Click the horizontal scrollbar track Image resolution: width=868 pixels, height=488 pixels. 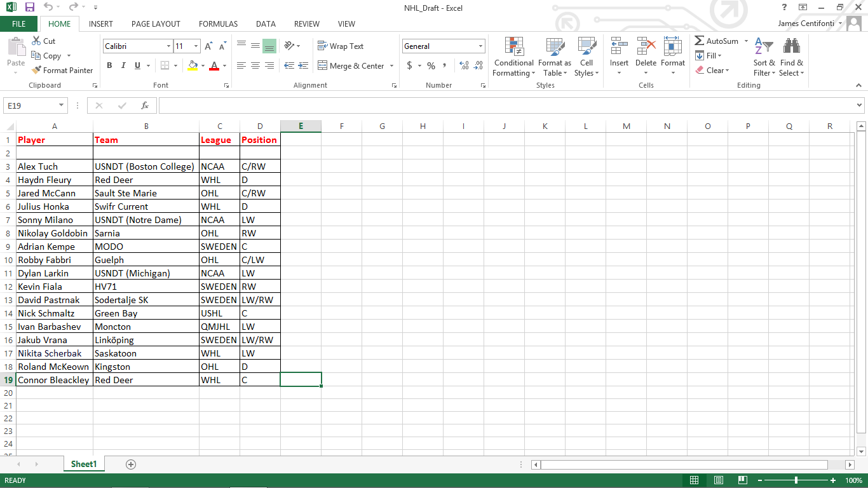(684, 464)
